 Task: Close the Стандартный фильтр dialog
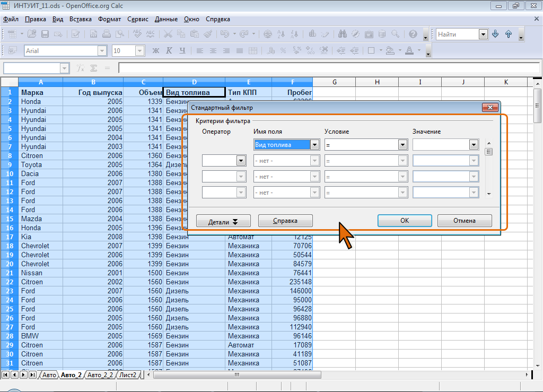pyautogui.click(x=490, y=107)
